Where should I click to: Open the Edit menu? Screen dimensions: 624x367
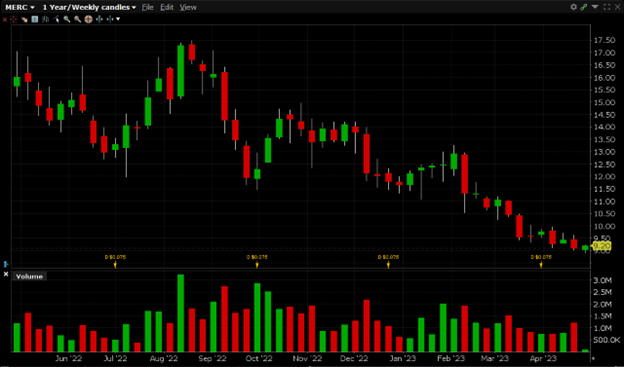pos(167,7)
